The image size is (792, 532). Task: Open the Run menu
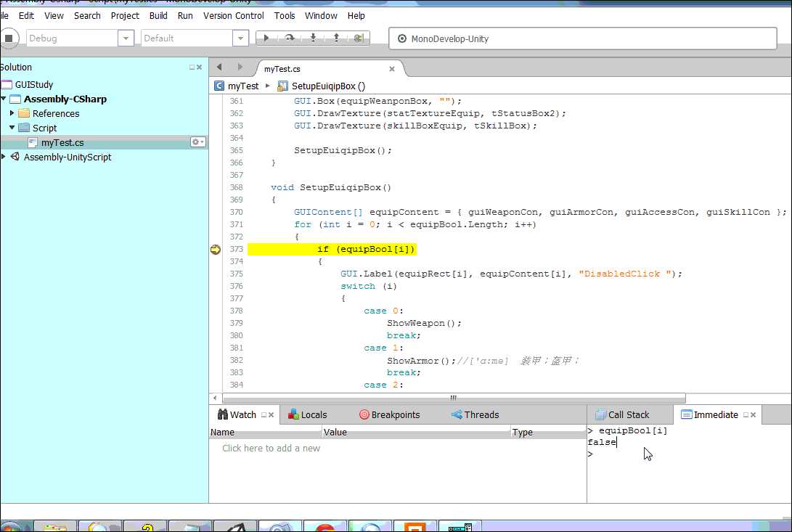coord(185,16)
